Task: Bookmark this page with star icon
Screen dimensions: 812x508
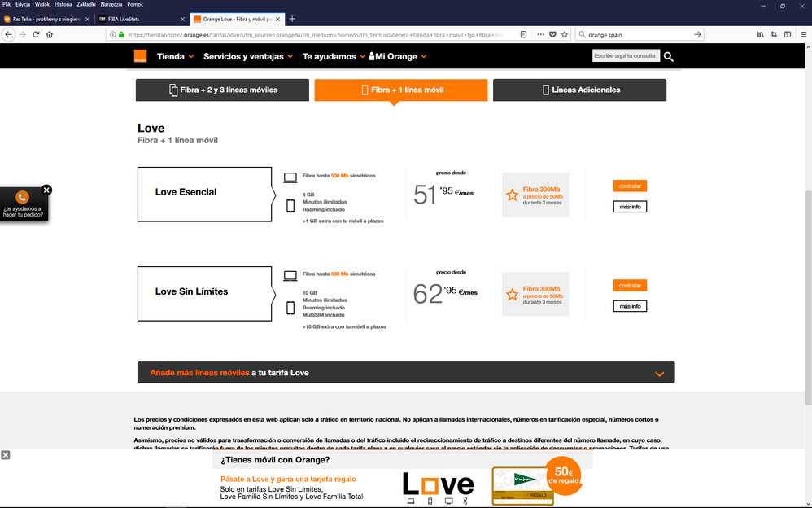Action: 565,35
